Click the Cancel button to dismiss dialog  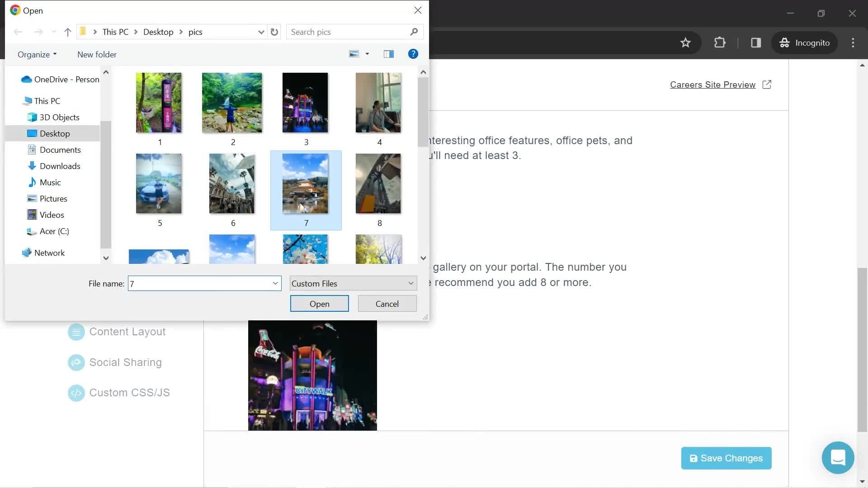pos(387,304)
